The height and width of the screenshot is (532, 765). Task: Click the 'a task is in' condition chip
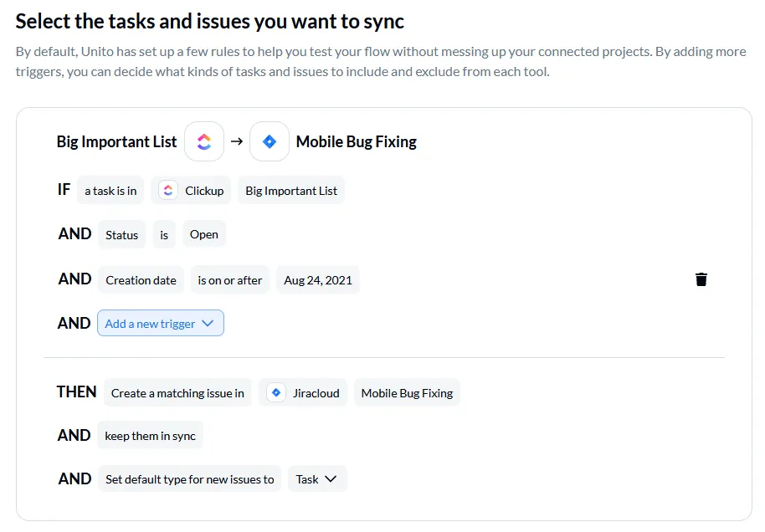[x=110, y=191]
